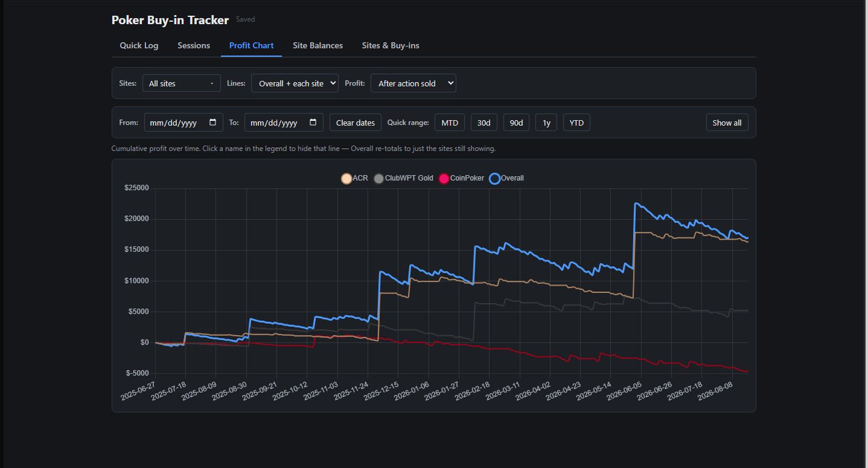Open the Profit dropdown showing After action sold
This screenshot has width=868, height=468.
click(x=413, y=83)
